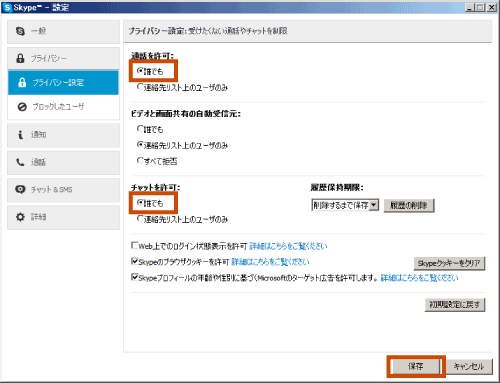This screenshot has width=500, height=383.
Task: Click the lock icon beside プライバシー
Action: [x=20, y=58]
